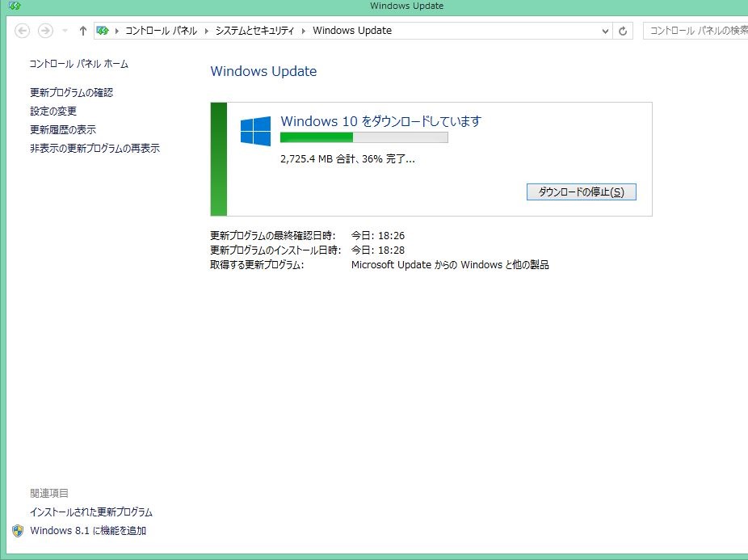
Task: Click the コントロール パネルの検索 search field
Action: [695, 31]
